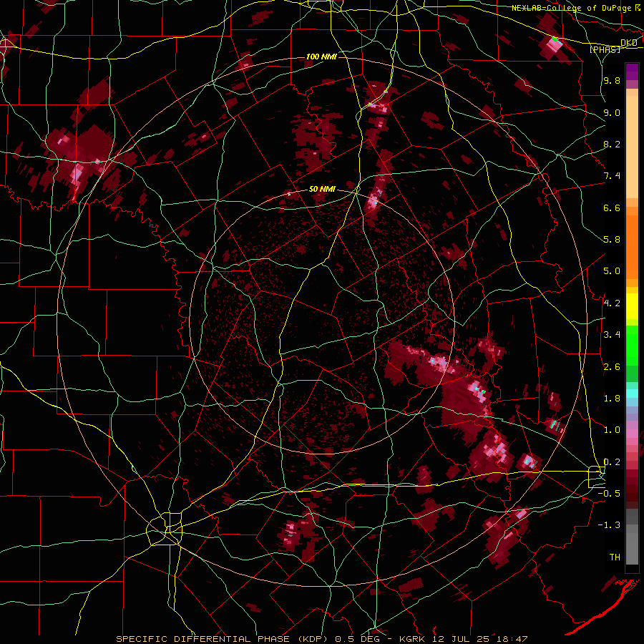The height and width of the screenshot is (644, 644).
Task: Click the 0.5 DEG elevation text in caption
Action: coord(357,639)
